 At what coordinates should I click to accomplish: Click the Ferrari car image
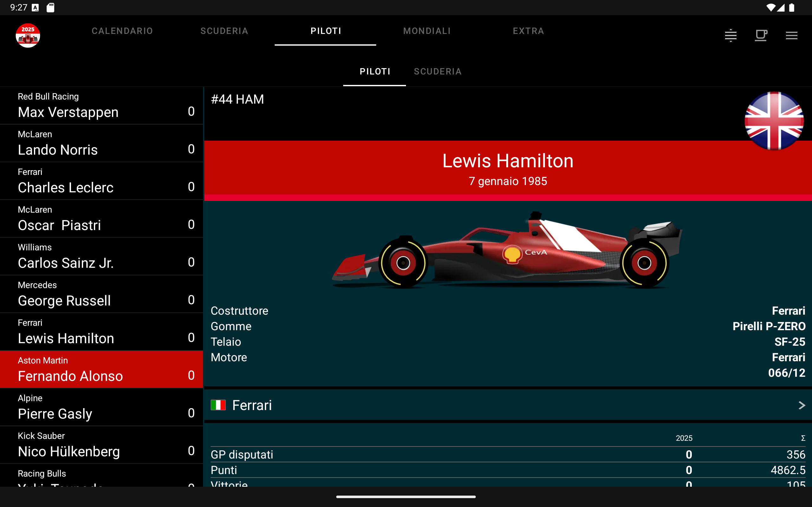pos(507,250)
